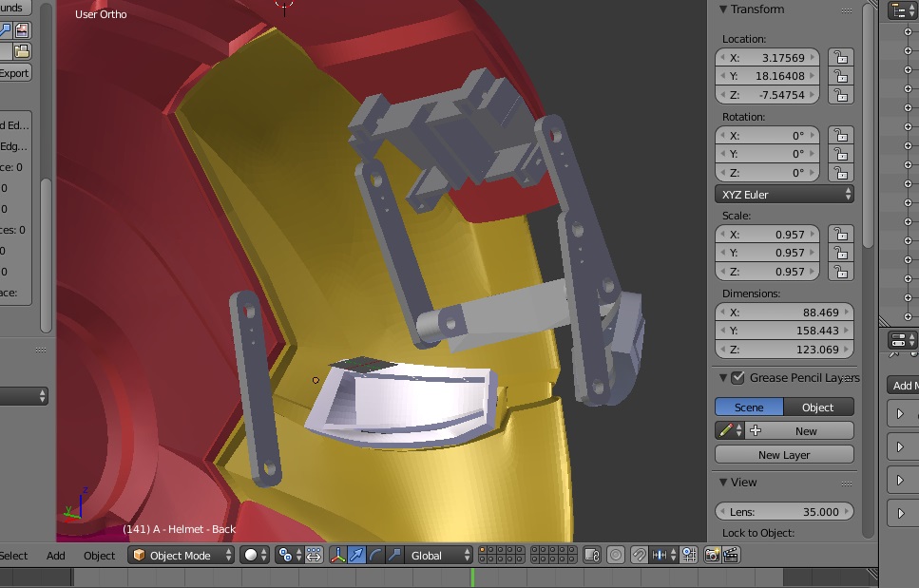Screen dimensions: 919x588
Task: Open the outliner editor type icon
Action: 902,10
